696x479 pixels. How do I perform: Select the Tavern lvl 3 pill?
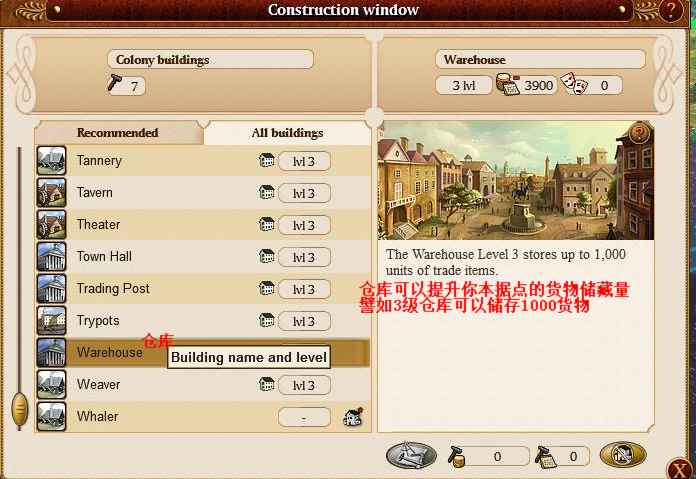tap(304, 193)
